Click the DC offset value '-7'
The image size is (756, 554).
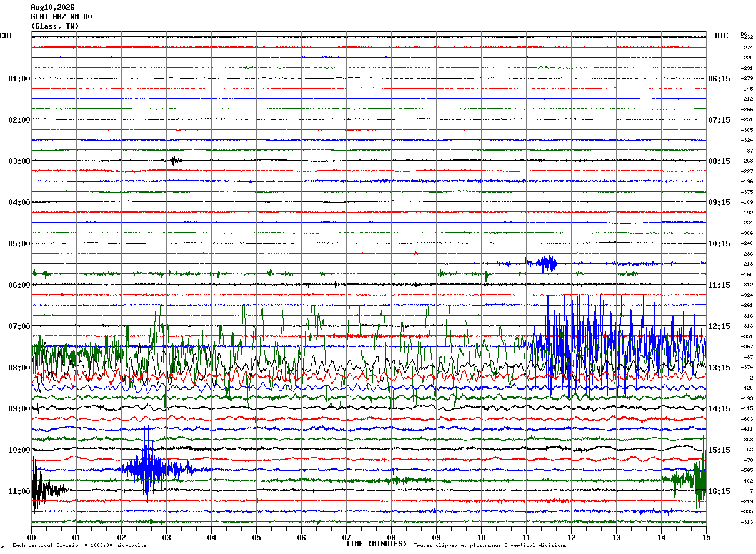click(749, 491)
